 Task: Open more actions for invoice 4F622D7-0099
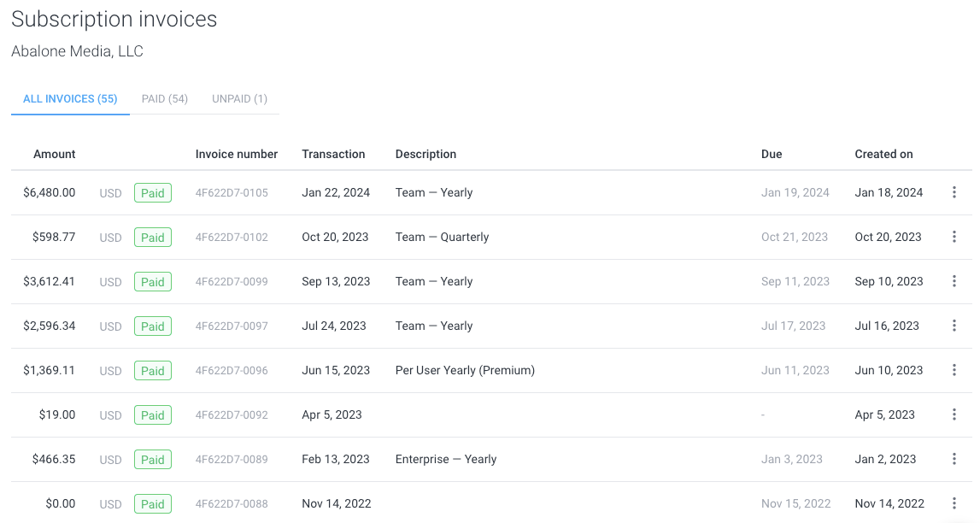coord(954,281)
